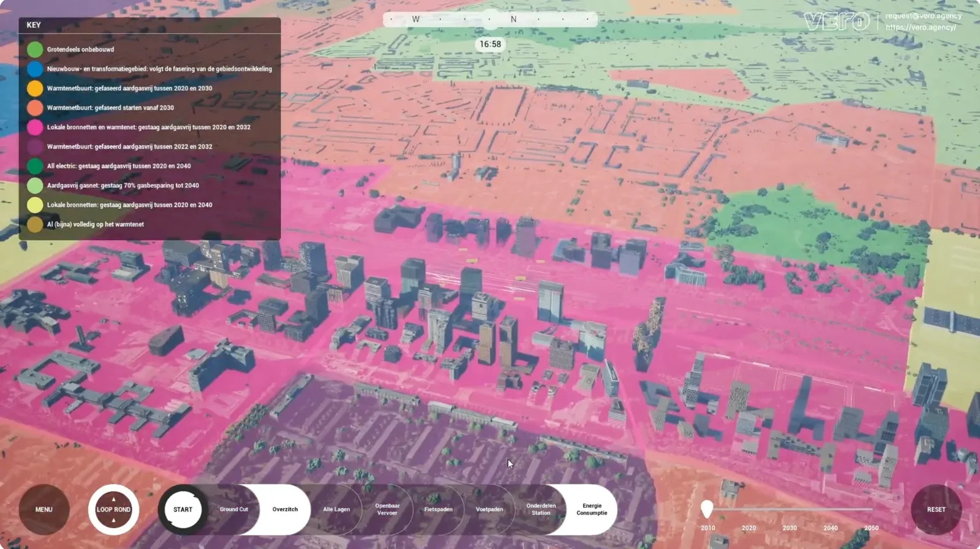Click the yellow-orange Warmtenetbuurt 2020 en 2030 swatch

click(x=35, y=88)
